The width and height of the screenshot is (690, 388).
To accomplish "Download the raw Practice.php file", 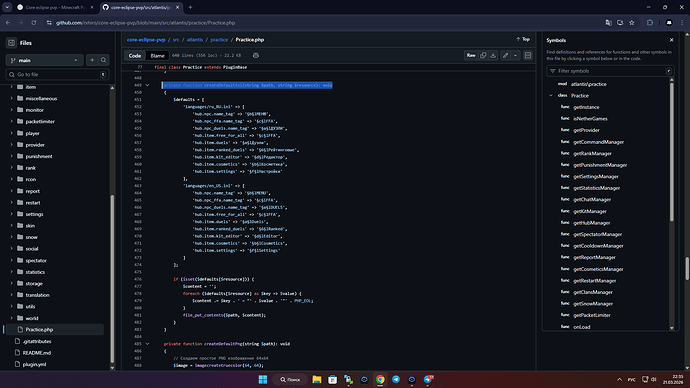I will click(x=493, y=55).
